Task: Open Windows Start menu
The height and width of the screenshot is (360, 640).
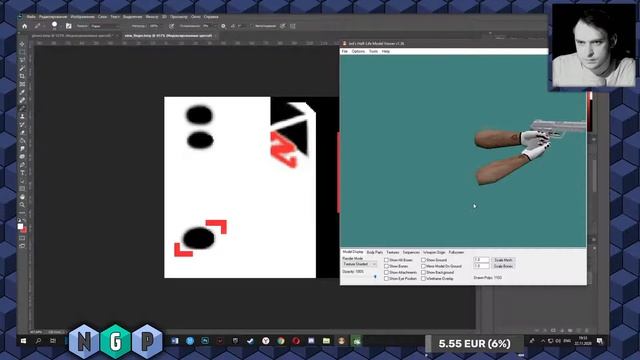Action: click(x=23, y=341)
